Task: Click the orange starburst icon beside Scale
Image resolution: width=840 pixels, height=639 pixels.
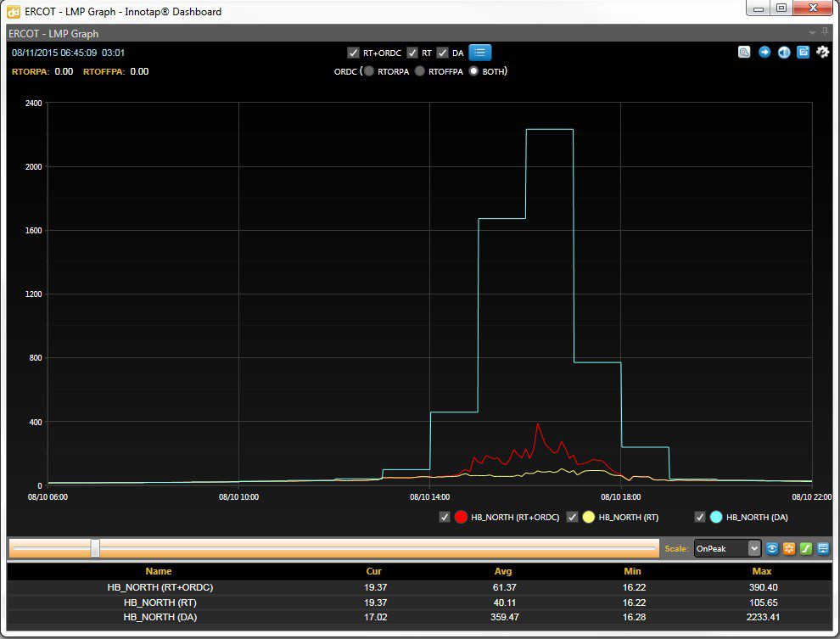Action: pos(789,548)
